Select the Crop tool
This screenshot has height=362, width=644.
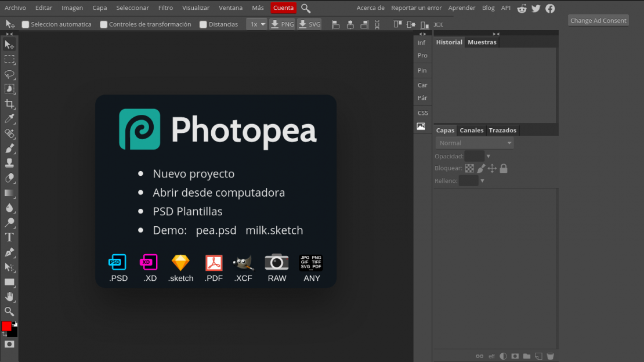coord(9,104)
